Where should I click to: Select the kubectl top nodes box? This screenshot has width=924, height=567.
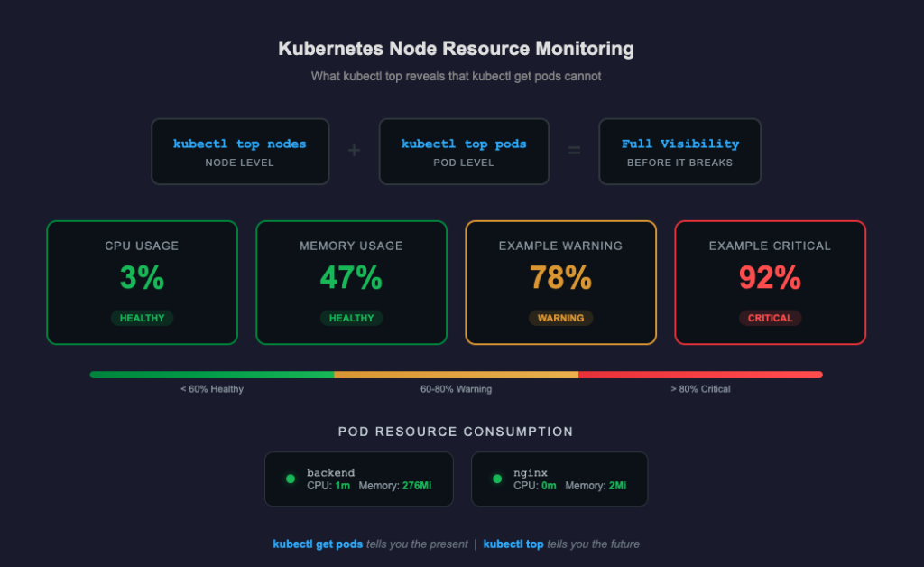coord(240,152)
